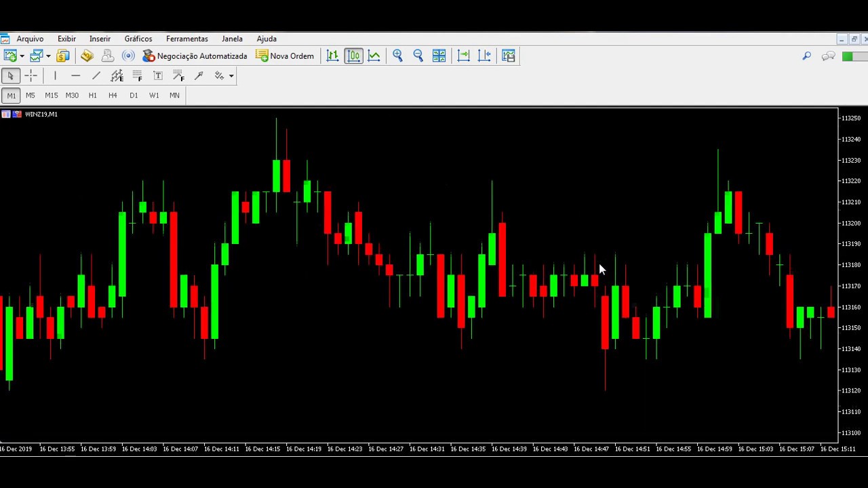Open the chart profiles icon
The image size is (868, 488).
tap(36, 56)
